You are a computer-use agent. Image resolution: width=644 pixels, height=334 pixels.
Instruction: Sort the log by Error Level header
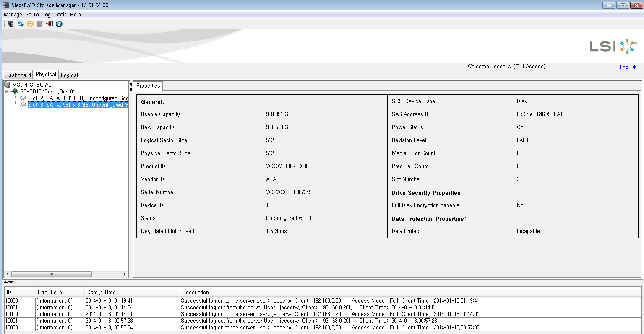pos(60,292)
